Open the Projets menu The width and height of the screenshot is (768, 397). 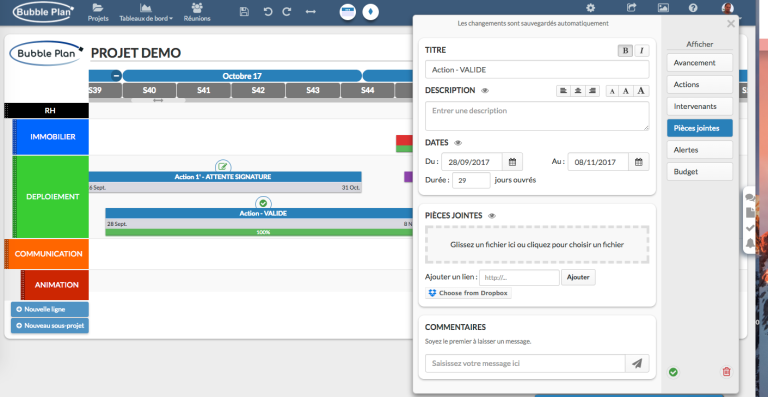pos(98,12)
